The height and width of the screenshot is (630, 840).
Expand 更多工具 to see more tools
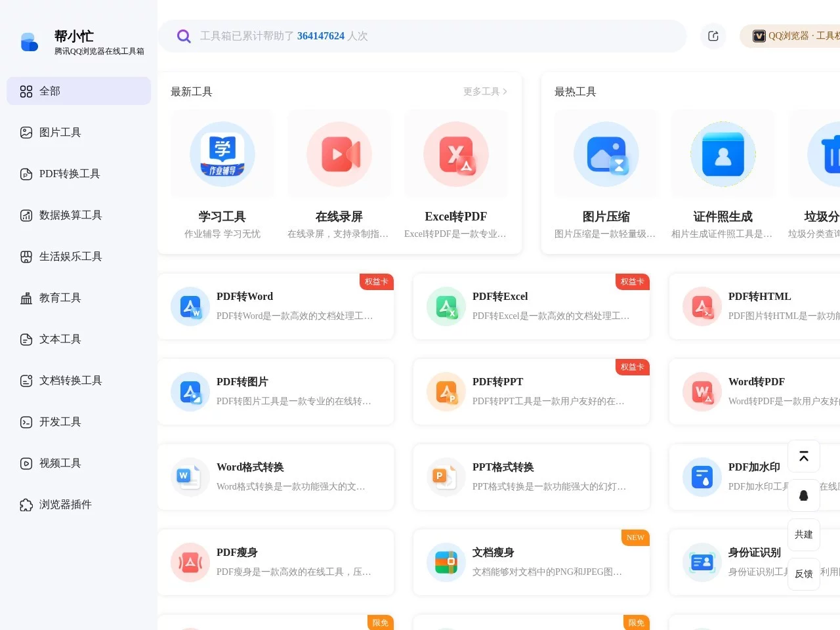pos(484,91)
